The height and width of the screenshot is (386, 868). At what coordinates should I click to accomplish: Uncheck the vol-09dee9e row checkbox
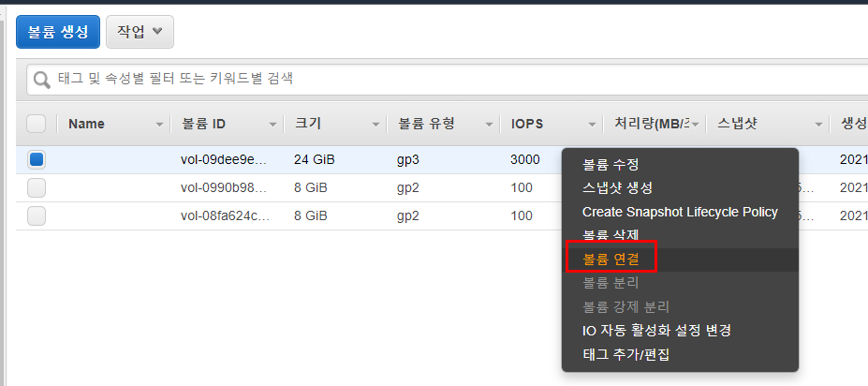[x=37, y=160]
